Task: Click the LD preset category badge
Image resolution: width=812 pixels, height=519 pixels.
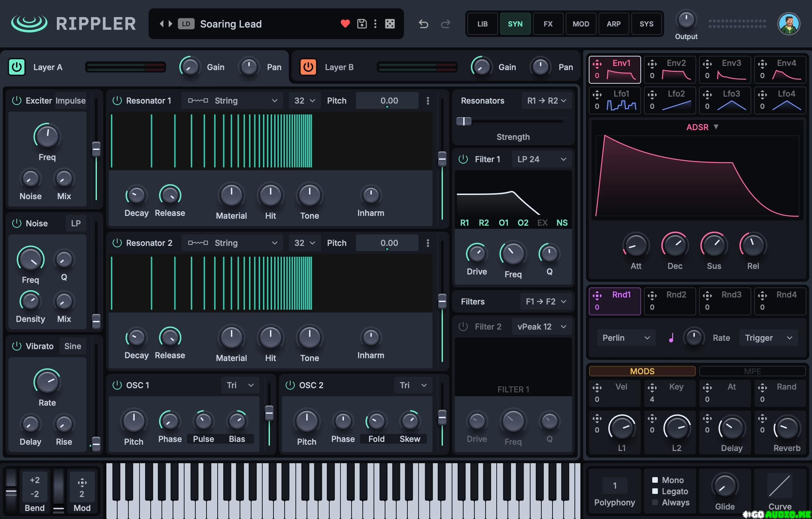Action: [186, 24]
